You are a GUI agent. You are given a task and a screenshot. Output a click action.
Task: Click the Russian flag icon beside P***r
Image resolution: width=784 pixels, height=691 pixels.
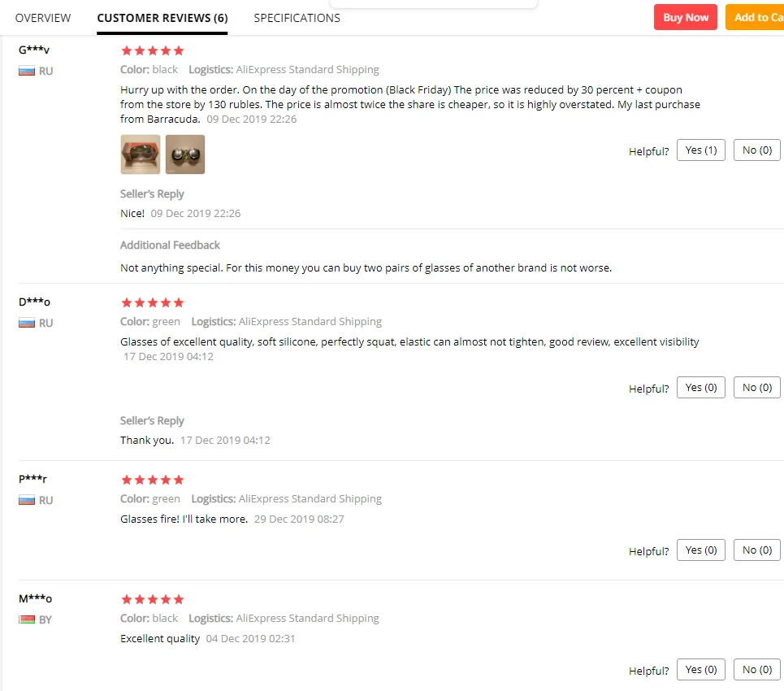27,500
